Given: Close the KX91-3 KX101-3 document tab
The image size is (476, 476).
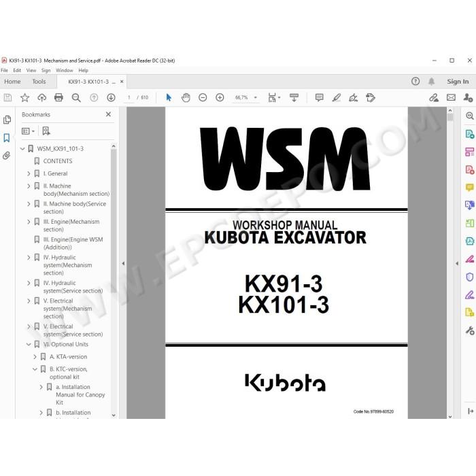Looking at the screenshot, I should click(122, 82).
